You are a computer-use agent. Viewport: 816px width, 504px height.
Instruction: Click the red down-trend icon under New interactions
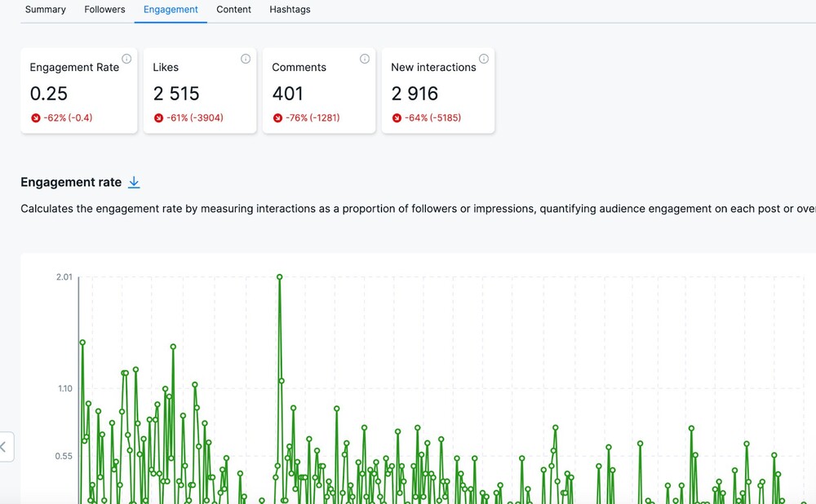coord(397,118)
